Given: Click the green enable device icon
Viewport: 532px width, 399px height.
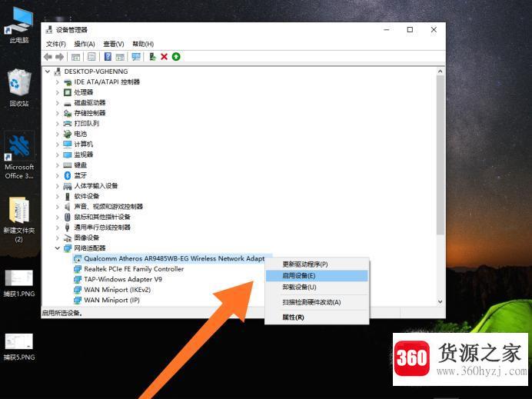Looking at the screenshot, I should point(176,57).
